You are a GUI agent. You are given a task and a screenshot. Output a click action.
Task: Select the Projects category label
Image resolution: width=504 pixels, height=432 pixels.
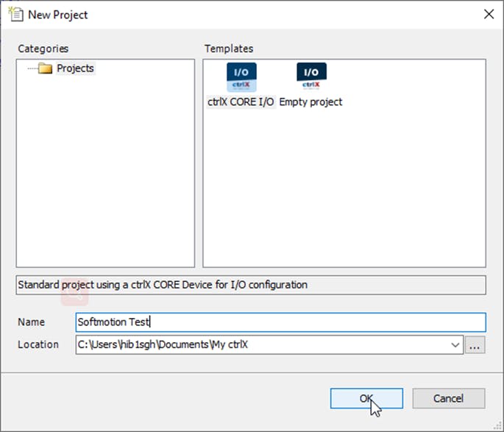(75, 68)
